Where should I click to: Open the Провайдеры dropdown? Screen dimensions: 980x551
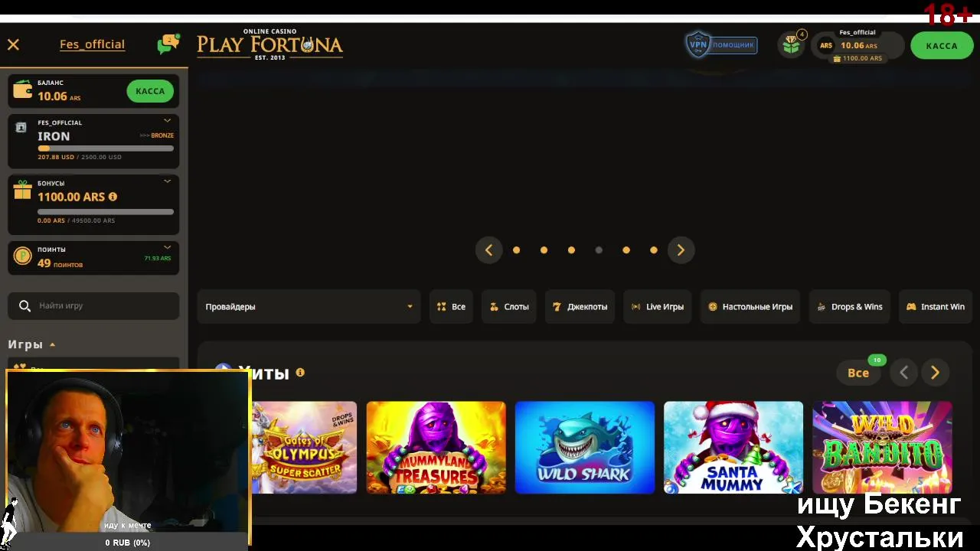[x=309, y=307]
